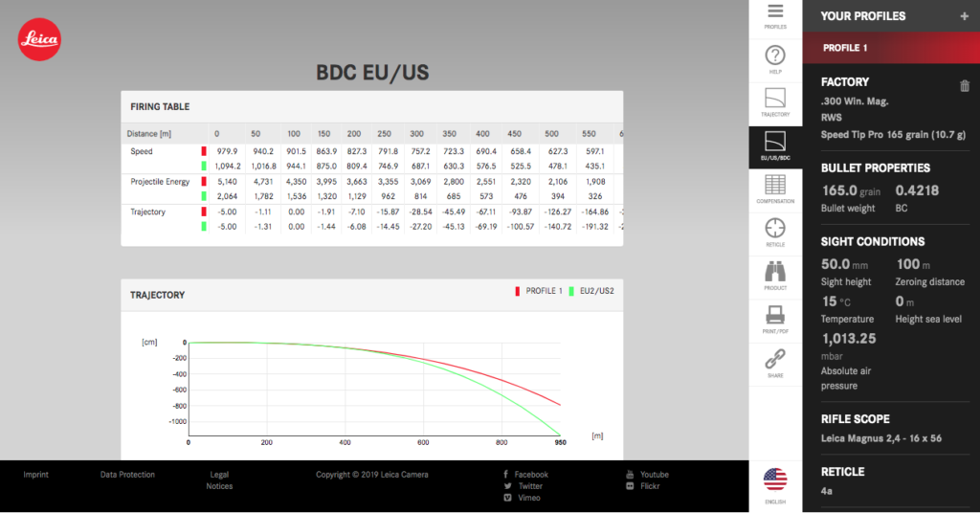Open the Trajectory sidebar icon
980x513 pixels.
point(775,98)
